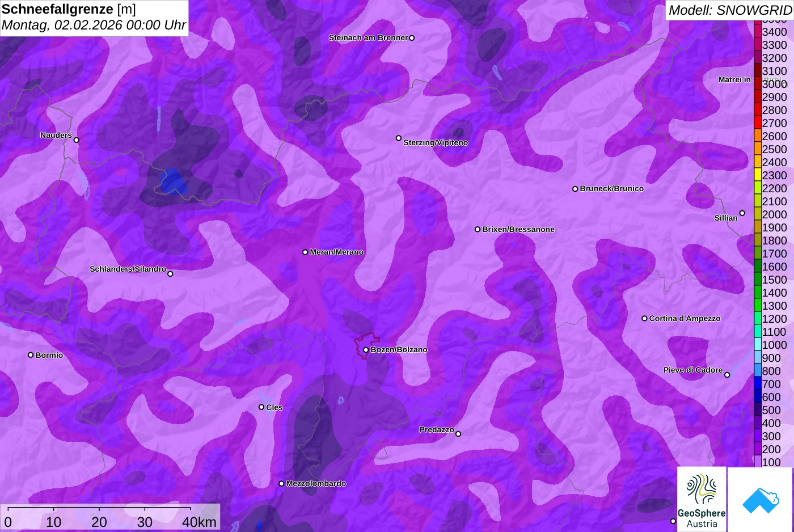Click the Sterzing/Vipiteno text label

point(436,143)
